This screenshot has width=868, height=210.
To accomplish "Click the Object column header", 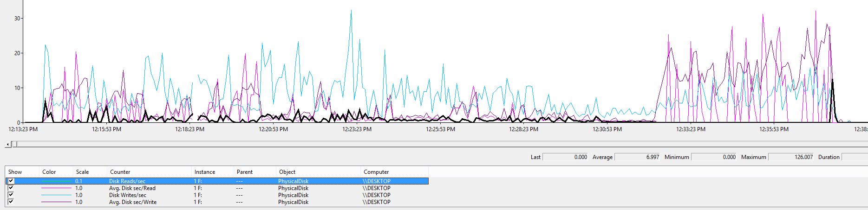I will pos(287,172).
